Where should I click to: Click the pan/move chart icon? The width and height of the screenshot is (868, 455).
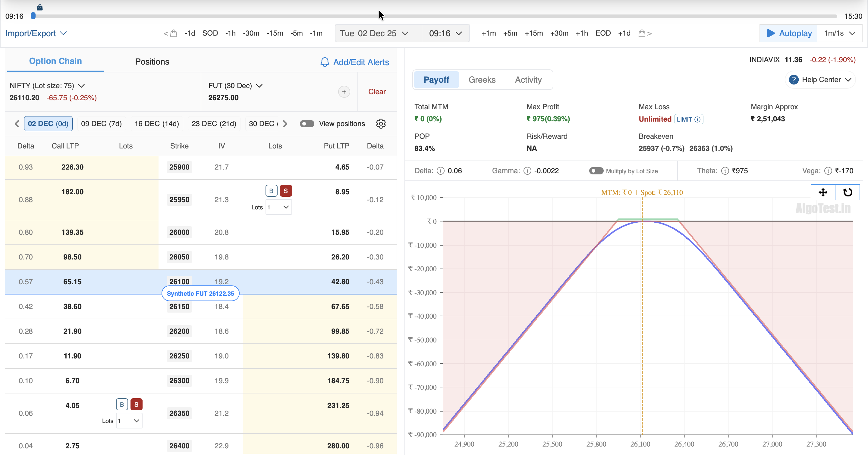822,192
